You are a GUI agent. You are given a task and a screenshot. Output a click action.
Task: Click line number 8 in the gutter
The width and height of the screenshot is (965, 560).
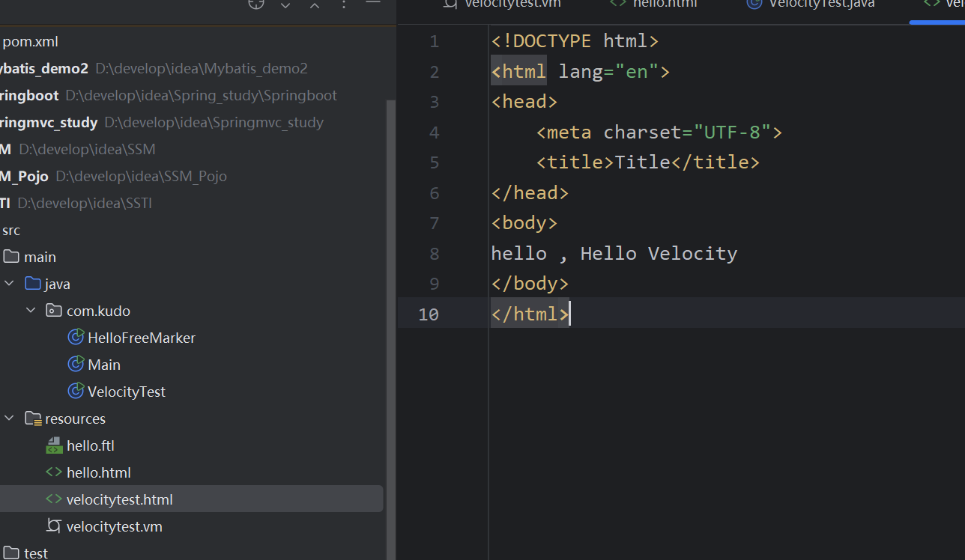[x=434, y=254]
